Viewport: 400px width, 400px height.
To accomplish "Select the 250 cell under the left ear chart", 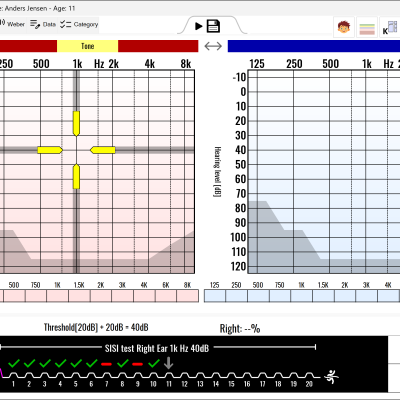I will 236,296.
